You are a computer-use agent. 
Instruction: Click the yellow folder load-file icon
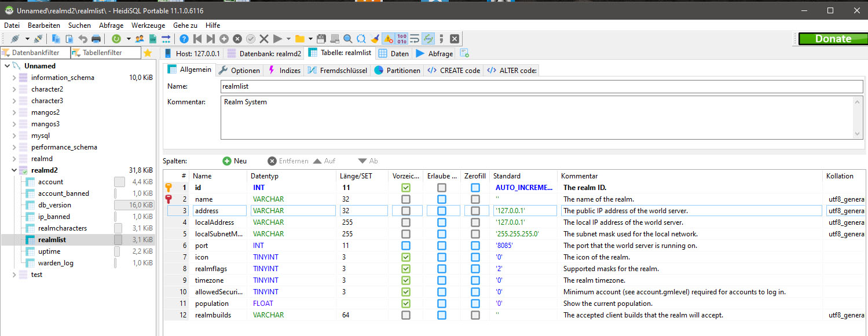[300, 39]
